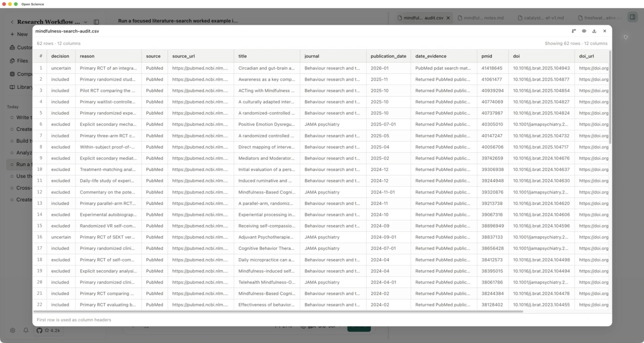
Task: Open notifications bell icon
Action: [x=26, y=331]
